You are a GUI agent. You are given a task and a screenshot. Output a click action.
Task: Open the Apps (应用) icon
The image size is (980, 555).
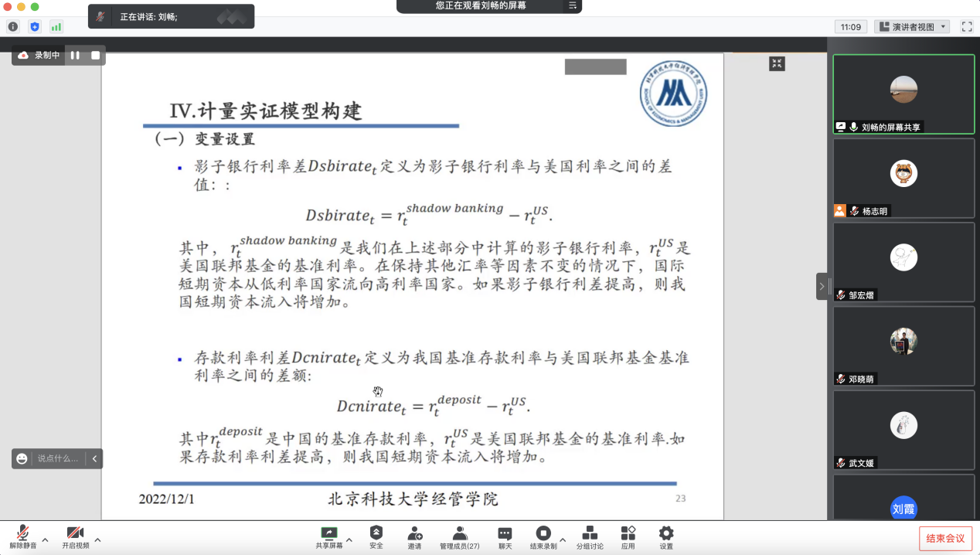628,537
